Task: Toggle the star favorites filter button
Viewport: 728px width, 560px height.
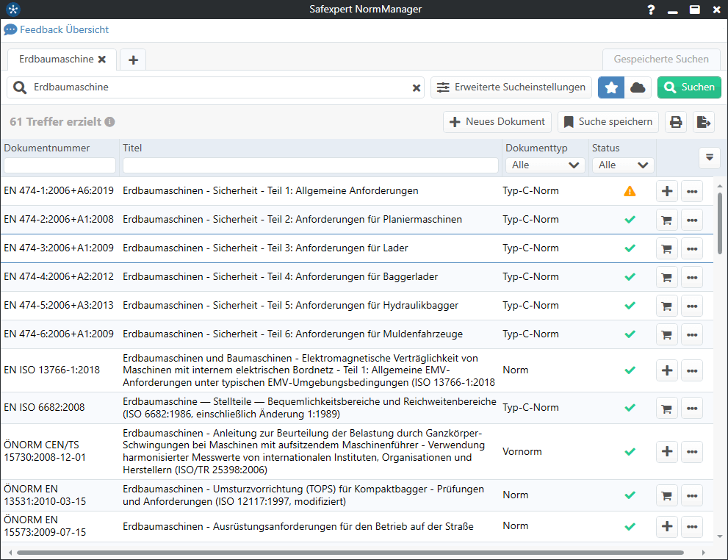Action: coord(611,87)
